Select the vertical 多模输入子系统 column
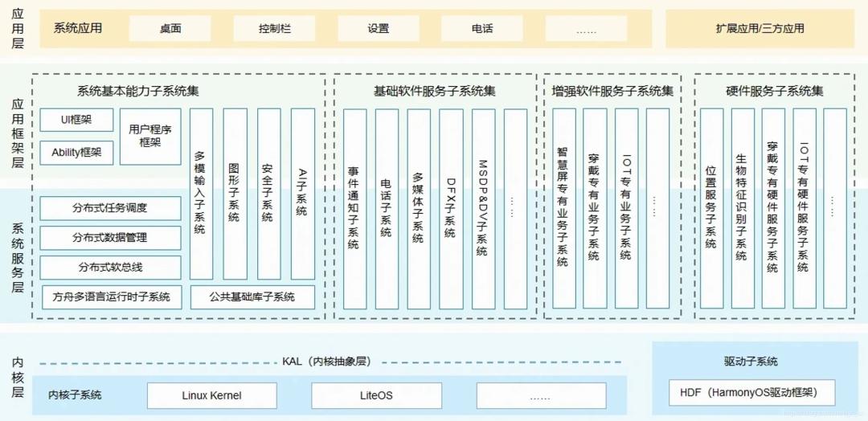The image size is (868, 421). (201, 194)
